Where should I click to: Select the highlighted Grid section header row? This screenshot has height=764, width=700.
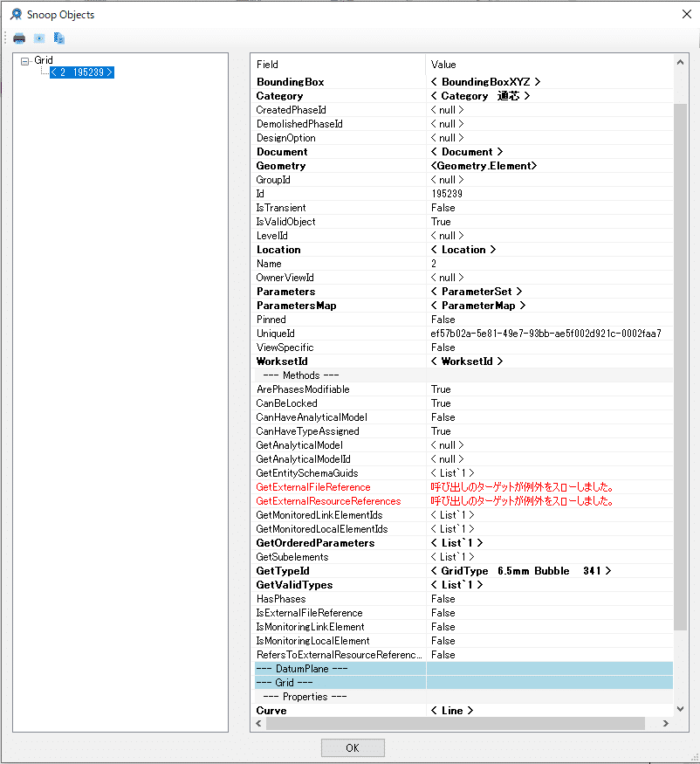[x=340, y=682]
